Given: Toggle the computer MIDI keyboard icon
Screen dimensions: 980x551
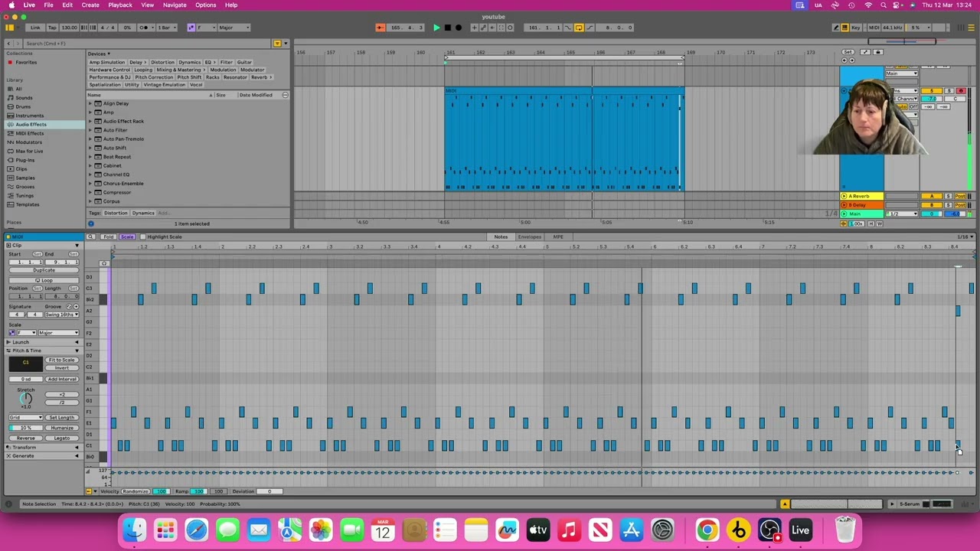Looking at the screenshot, I should [845, 28].
